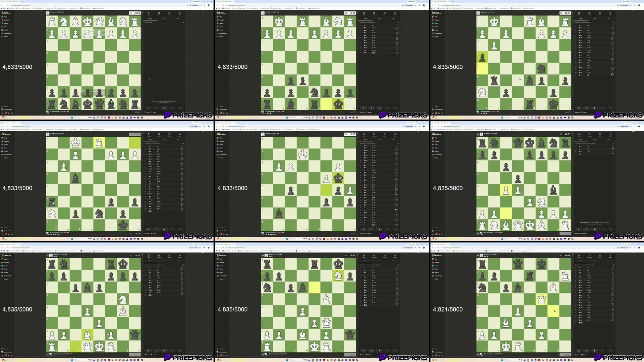644x362 pixels.
Task: Click play-forward button in 19:55 clock frame
Action: tap(595, 229)
